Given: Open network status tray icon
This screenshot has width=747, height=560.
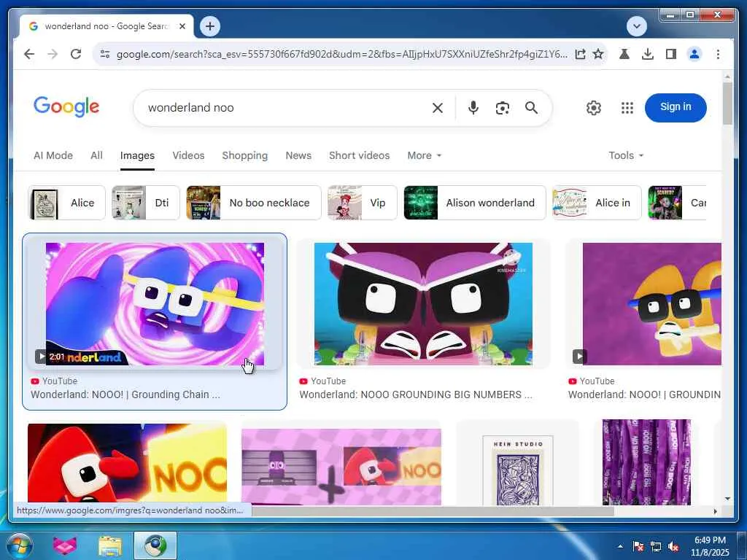Looking at the screenshot, I should 656,546.
